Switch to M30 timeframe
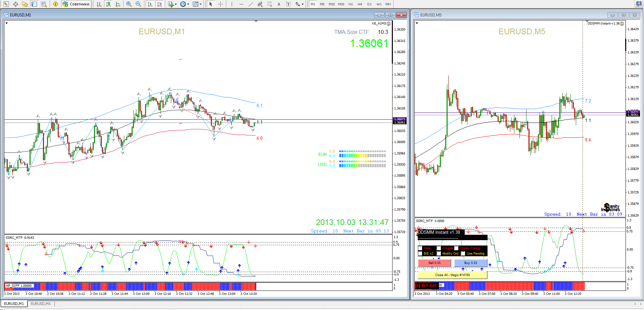The height and width of the screenshot is (310, 644). tap(341, 4)
